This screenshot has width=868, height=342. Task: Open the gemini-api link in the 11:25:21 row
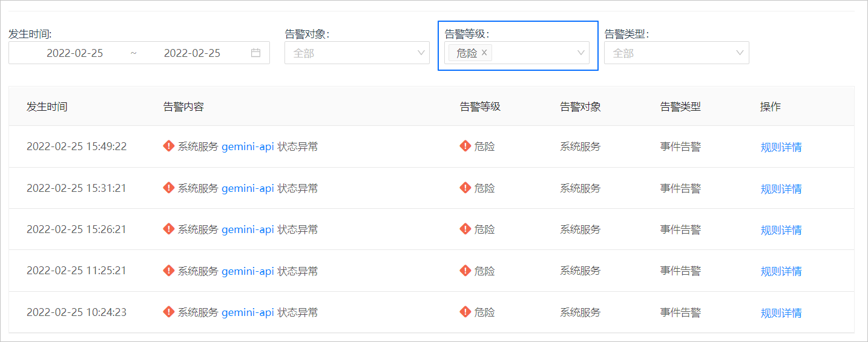pyautogui.click(x=248, y=271)
